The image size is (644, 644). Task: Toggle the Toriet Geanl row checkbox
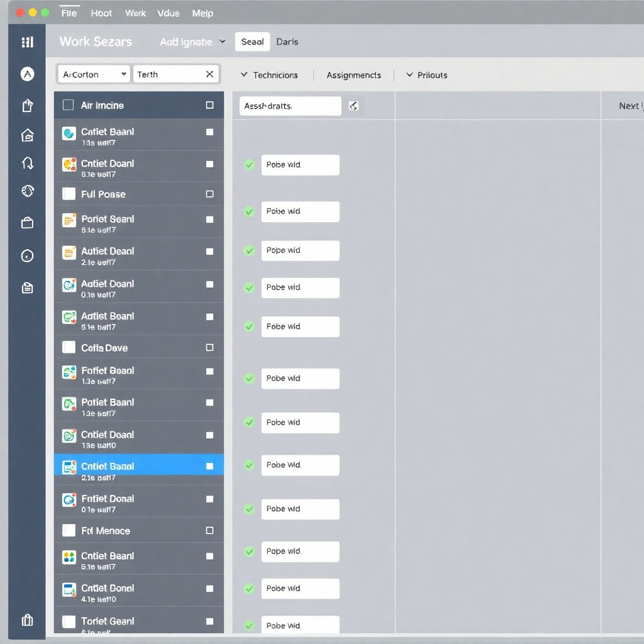tap(209, 621)
